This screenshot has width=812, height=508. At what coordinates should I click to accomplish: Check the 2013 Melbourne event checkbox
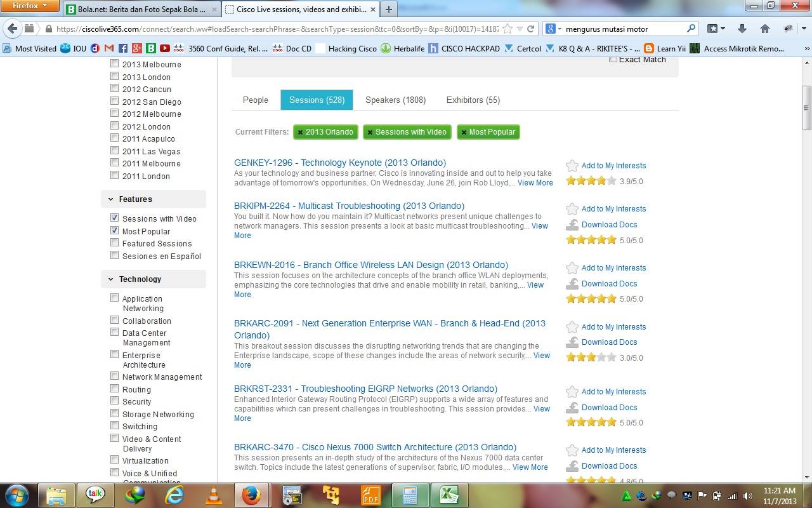(x=115, y=63)
